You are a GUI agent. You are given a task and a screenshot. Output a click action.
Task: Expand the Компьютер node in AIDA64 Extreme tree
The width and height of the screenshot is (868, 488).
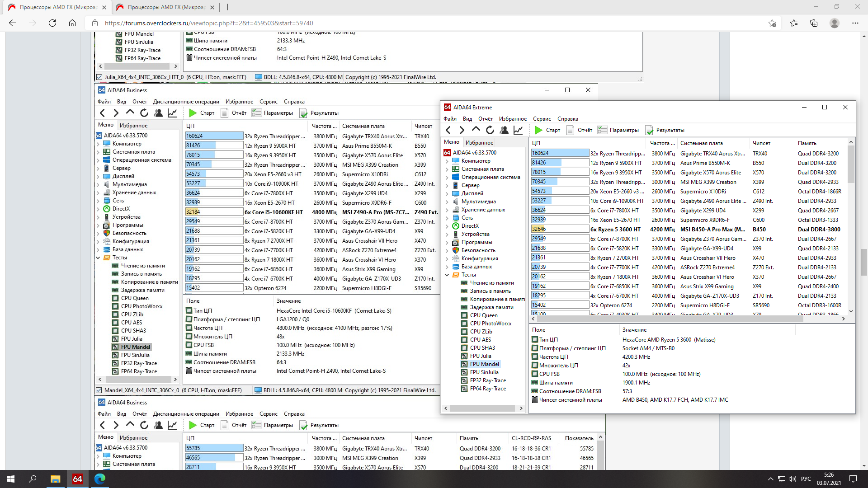(x=447, y=161)
